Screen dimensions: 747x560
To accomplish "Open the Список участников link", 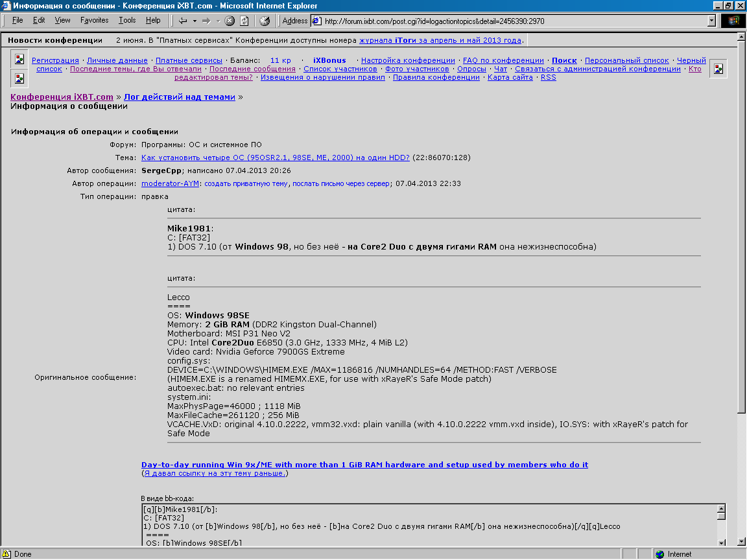I will (x=340, y=69).
